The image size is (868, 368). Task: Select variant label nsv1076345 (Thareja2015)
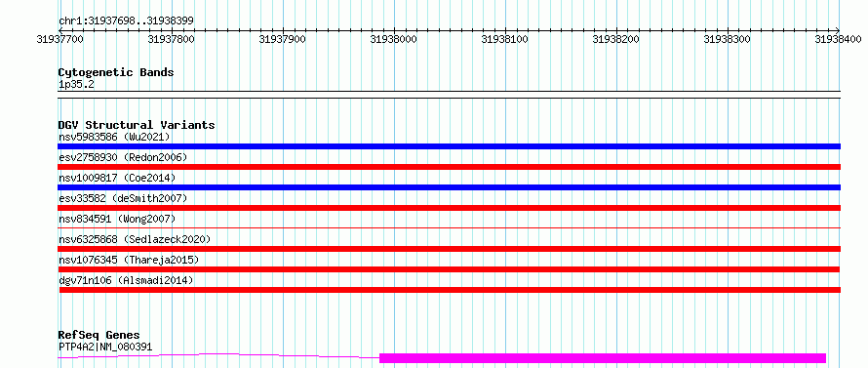(x=129, y=260)
